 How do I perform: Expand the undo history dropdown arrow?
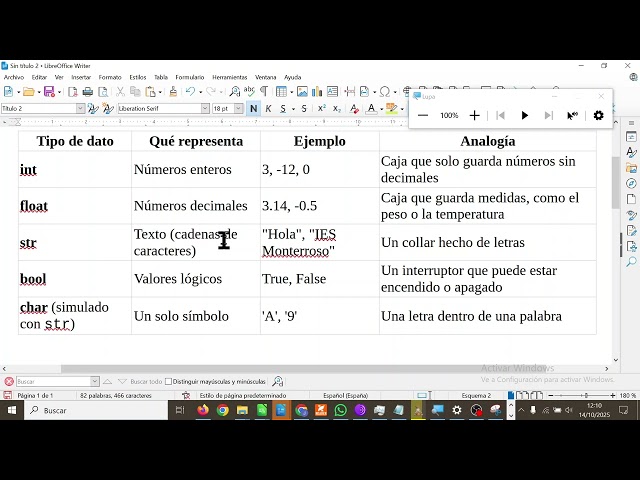coord(200,92)
